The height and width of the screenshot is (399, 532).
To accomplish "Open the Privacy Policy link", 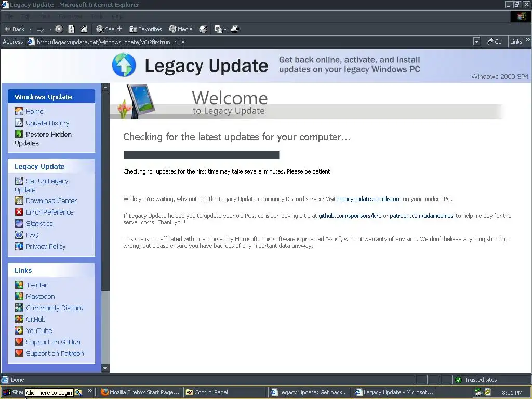I will 46,247.
